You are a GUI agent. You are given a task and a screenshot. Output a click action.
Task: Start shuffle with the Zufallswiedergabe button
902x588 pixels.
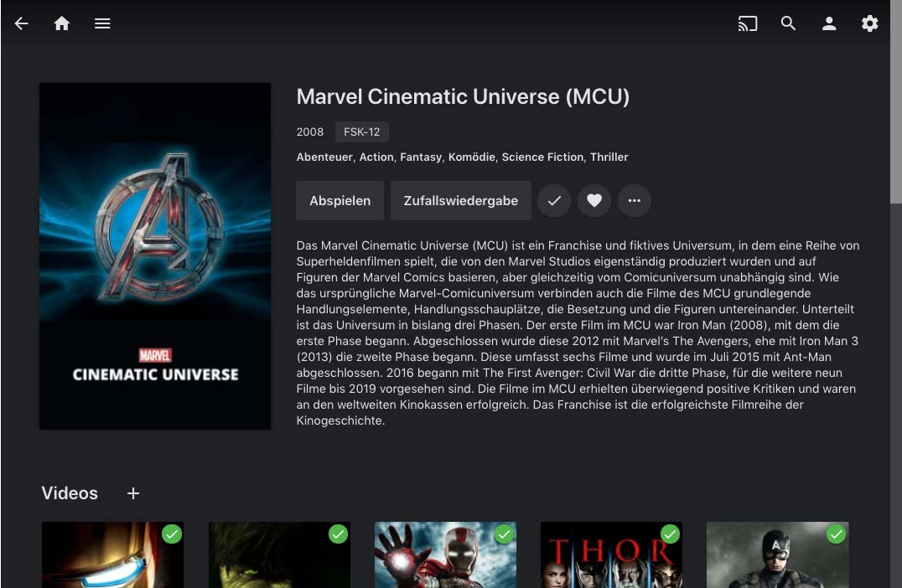[x=461, y=200]
